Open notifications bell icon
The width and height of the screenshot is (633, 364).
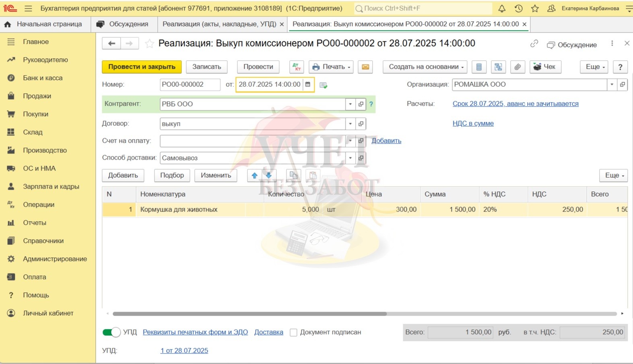[x=502, y=8]
